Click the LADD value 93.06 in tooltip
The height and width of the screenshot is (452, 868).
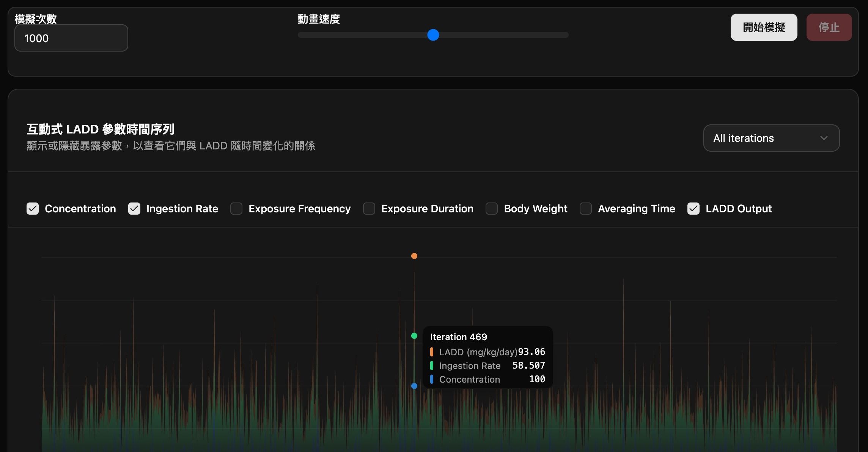click(x=531, y=352)
